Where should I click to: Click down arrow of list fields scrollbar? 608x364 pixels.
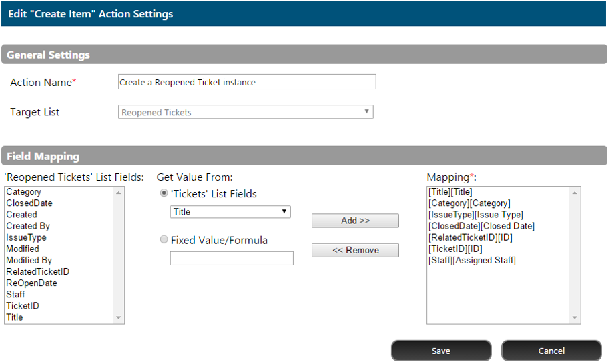click(119, 317)
